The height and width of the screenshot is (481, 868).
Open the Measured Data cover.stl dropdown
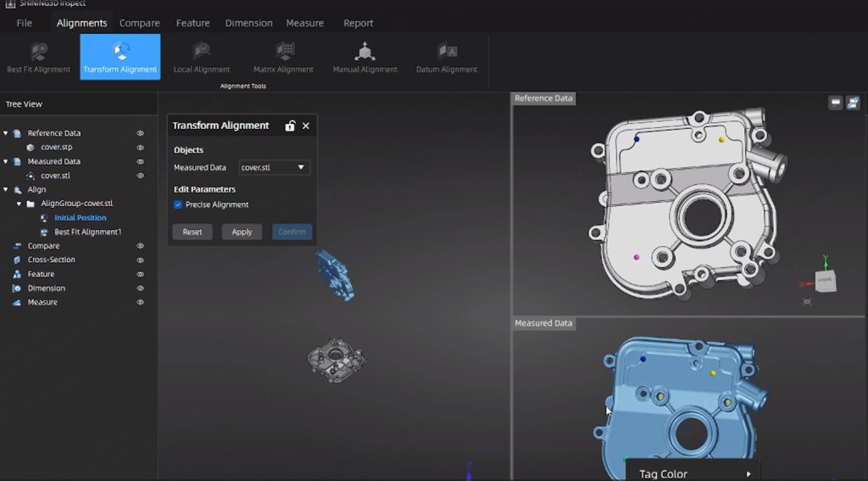pyautogui.click(x=275, y=168)
